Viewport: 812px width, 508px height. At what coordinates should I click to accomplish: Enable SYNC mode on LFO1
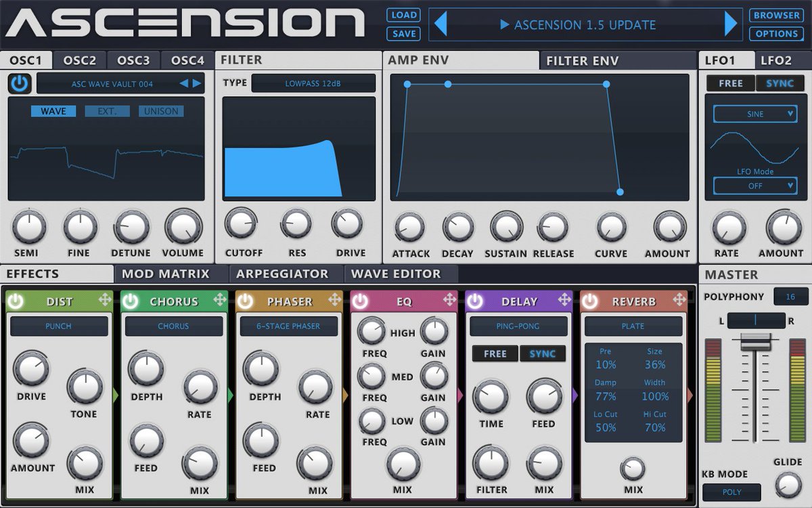[780, 83]
